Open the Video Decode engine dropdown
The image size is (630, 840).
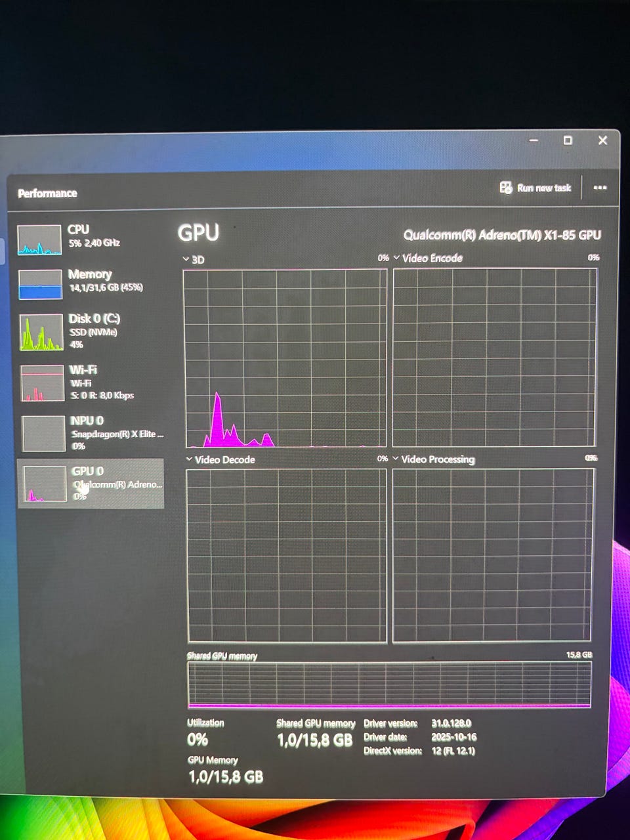(x=189, y=459)
